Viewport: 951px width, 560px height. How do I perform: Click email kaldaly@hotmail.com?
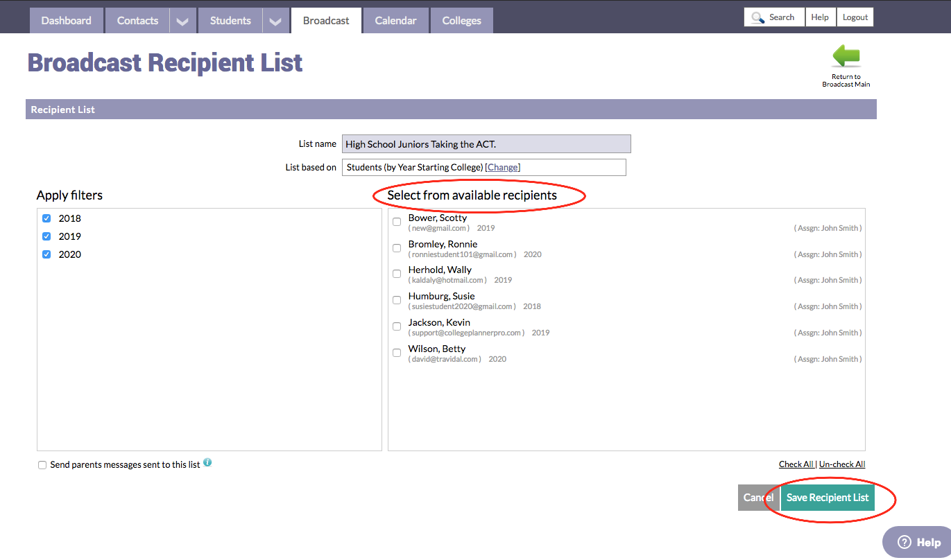coord(447,280)
